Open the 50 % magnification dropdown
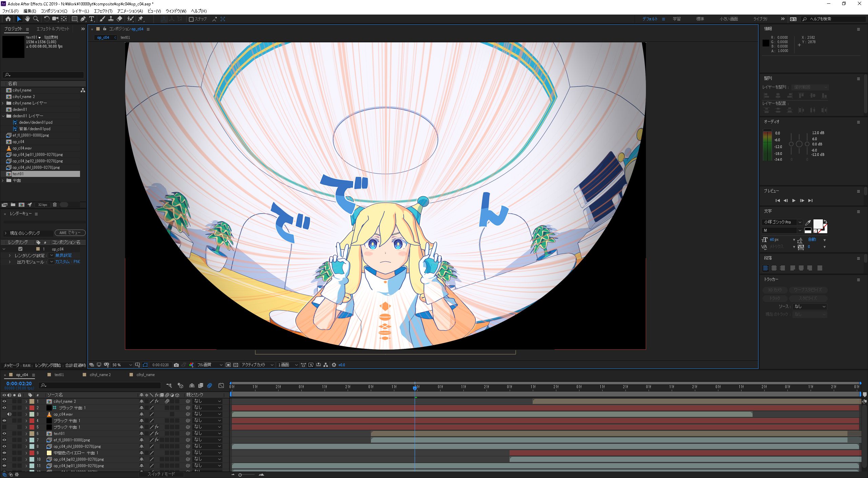Screen dimensions: 868x478 122,365
